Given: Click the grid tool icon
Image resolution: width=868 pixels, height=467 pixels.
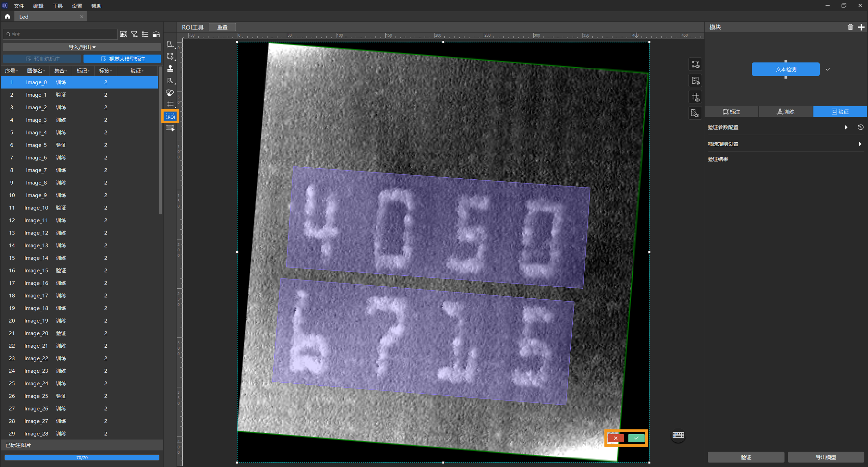Looking at the screenshot, I should pos(170,104).
